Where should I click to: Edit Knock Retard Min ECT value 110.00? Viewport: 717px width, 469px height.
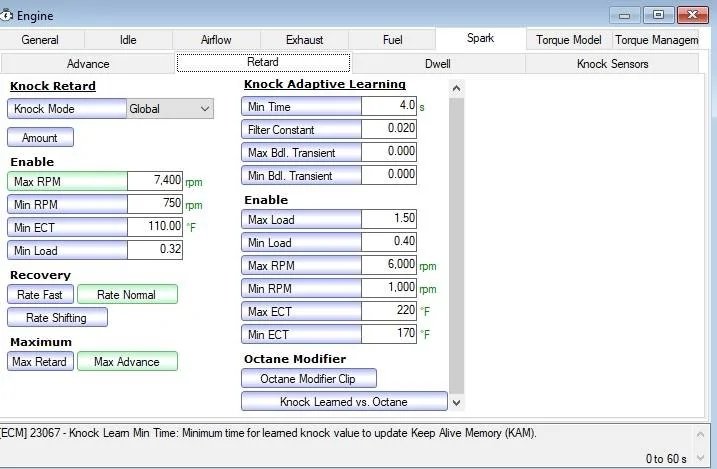[x=155, y=227]
